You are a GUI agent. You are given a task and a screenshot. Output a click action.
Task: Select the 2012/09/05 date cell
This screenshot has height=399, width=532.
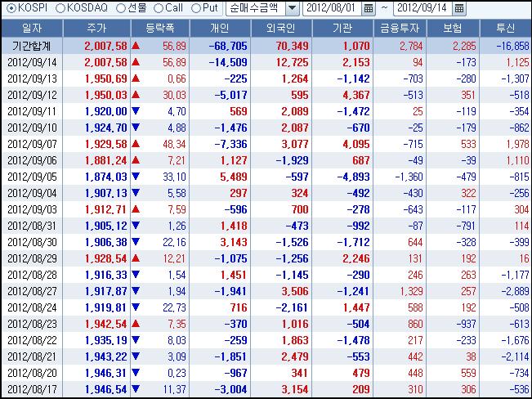pos(32,177)
